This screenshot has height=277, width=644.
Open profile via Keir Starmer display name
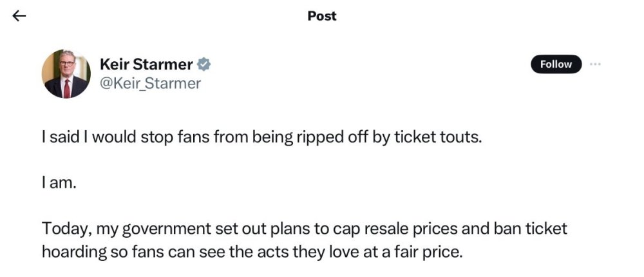coord(146,64)
